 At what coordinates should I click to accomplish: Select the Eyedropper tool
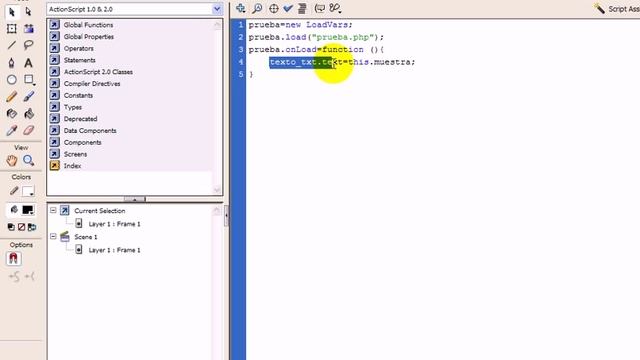point(11,131)
